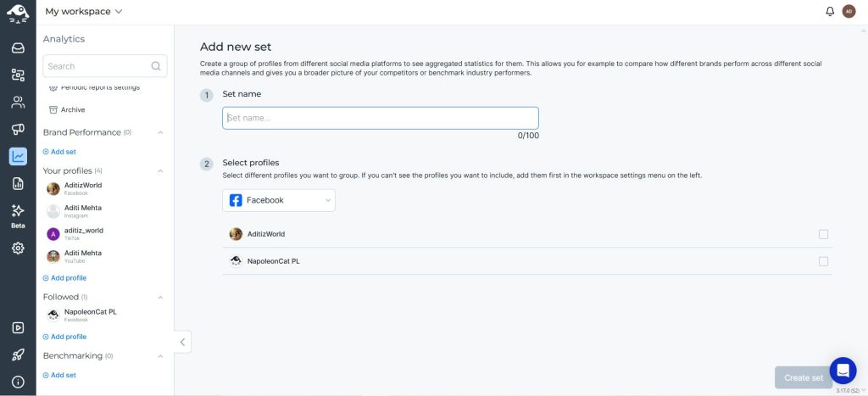Viewport: 868px width, 396px height.
Task: Click the Facebook logo in platform dropdown
Action: [236, 200]
